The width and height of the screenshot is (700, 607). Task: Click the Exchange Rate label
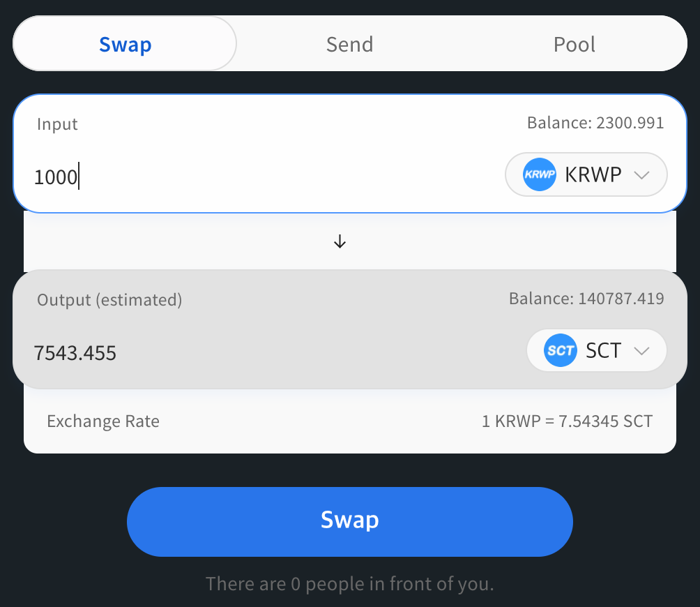pos(103,421)
